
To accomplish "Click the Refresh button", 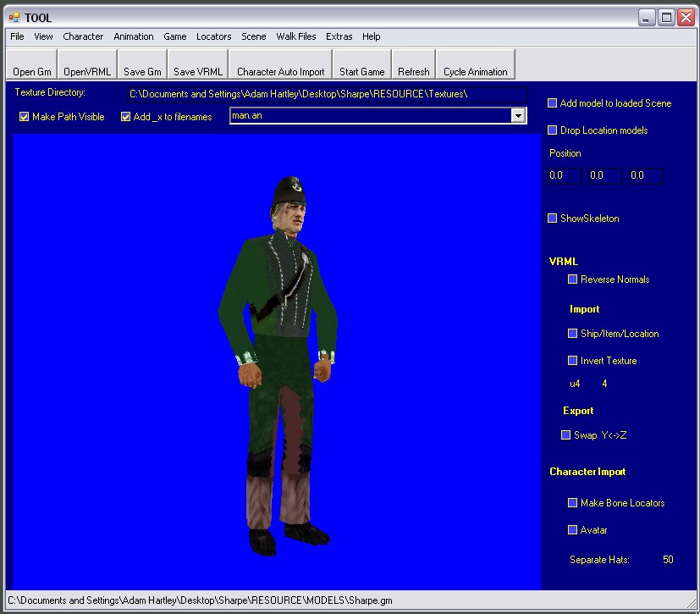I will [x=413, y=64].
